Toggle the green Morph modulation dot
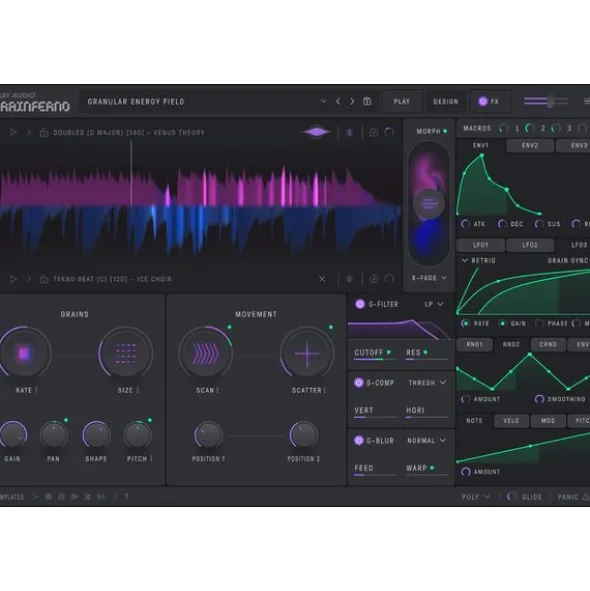 click(445, 131)
